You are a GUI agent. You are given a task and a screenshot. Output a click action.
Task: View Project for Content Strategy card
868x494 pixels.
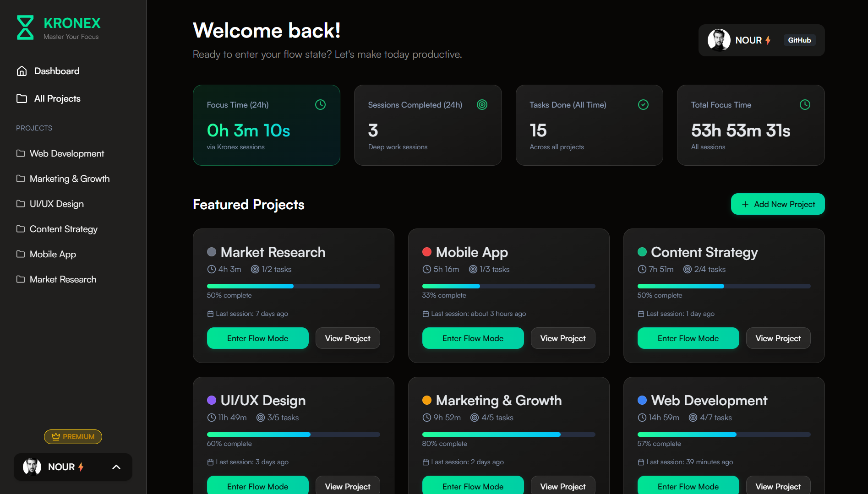point(778,338)
